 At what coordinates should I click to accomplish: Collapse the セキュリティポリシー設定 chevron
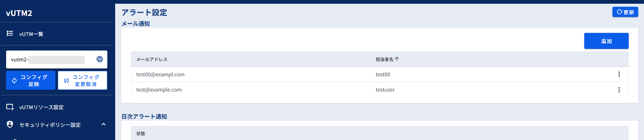(103, 124)
